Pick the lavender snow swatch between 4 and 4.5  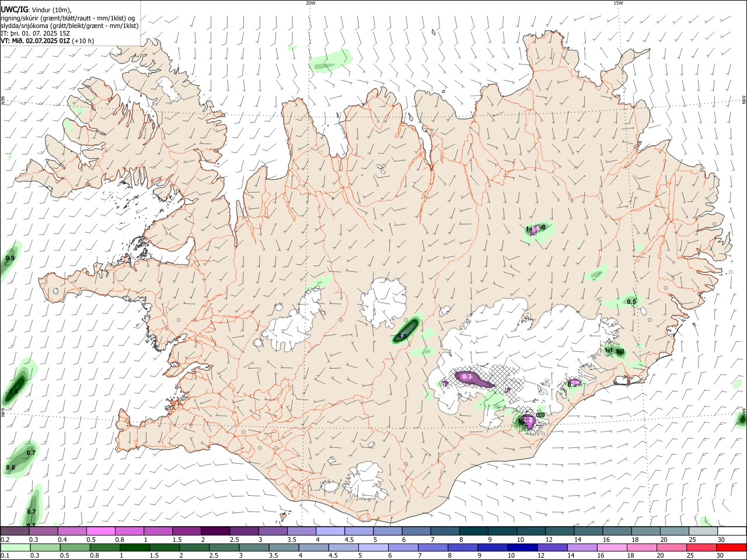329,531
